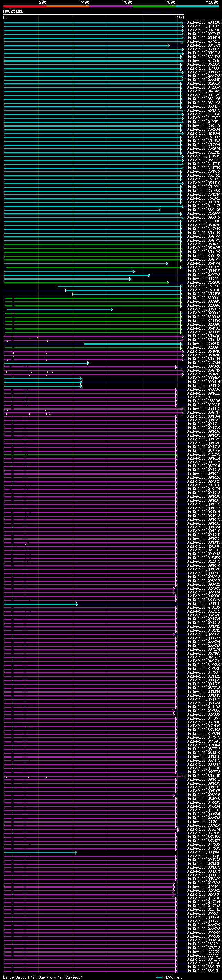Click hit label UniRef100_C5LZN2
Viewport: 222px width, 980px height.
pos(203,153)
